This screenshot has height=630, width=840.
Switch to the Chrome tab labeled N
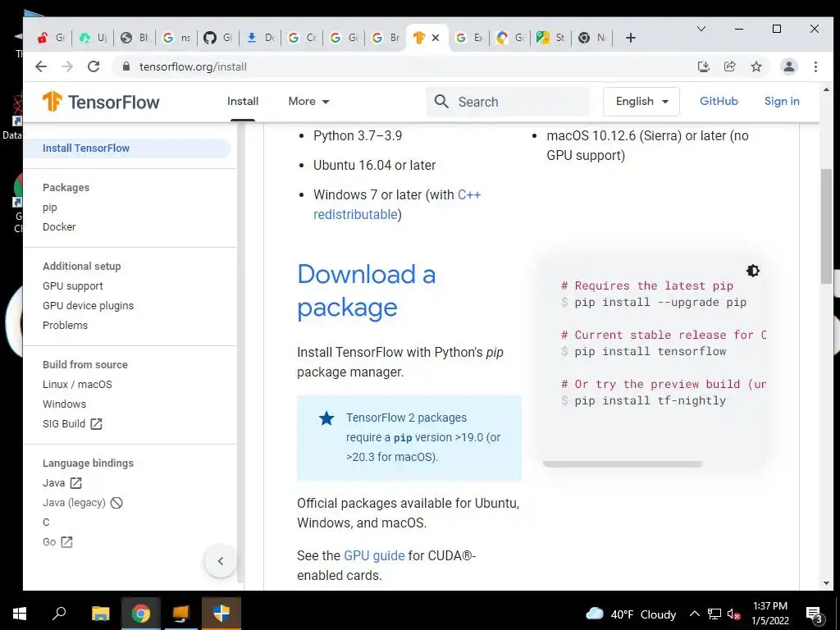(592, 38)
